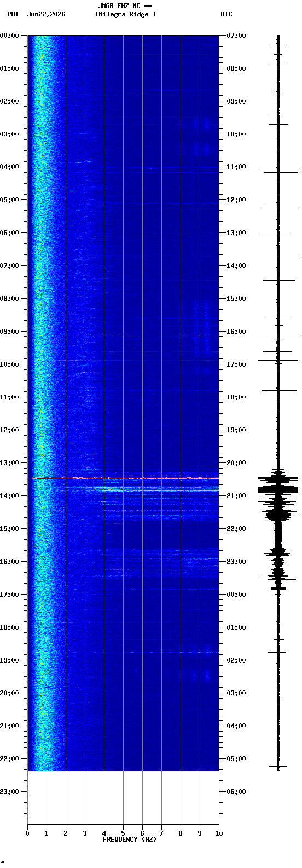302x868 pixels.
Task: Click the 07:00 UTC time label
Action: [x=236, y=36]
